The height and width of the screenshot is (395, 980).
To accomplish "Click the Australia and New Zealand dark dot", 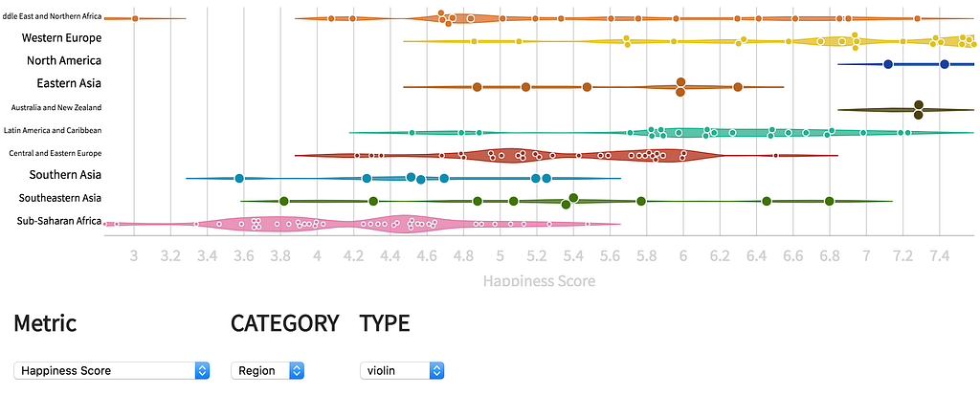I will coord(918,105).
